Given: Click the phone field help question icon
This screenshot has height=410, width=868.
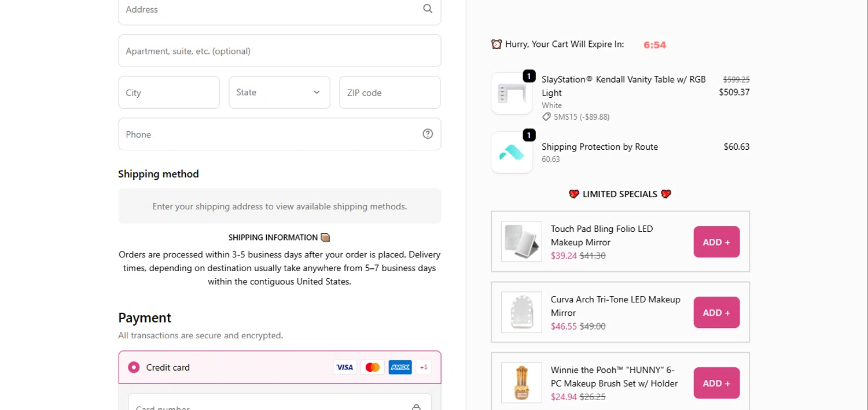Looking at the screenshot, I should pos(428,134).
